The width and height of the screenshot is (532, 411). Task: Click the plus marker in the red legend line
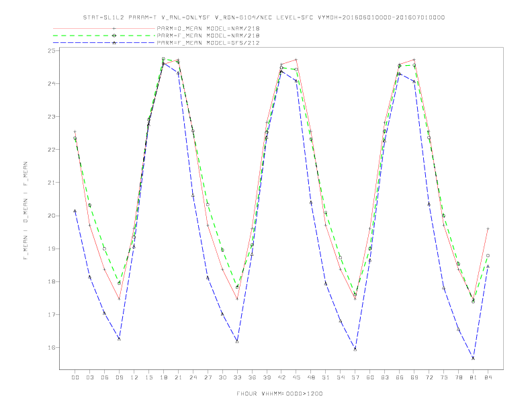coord(114,28)
